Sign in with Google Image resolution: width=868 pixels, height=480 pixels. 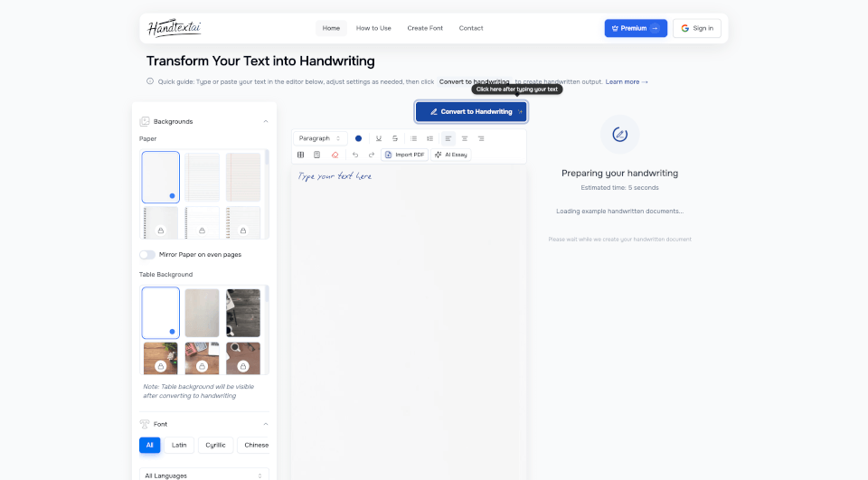pos(697,28)
